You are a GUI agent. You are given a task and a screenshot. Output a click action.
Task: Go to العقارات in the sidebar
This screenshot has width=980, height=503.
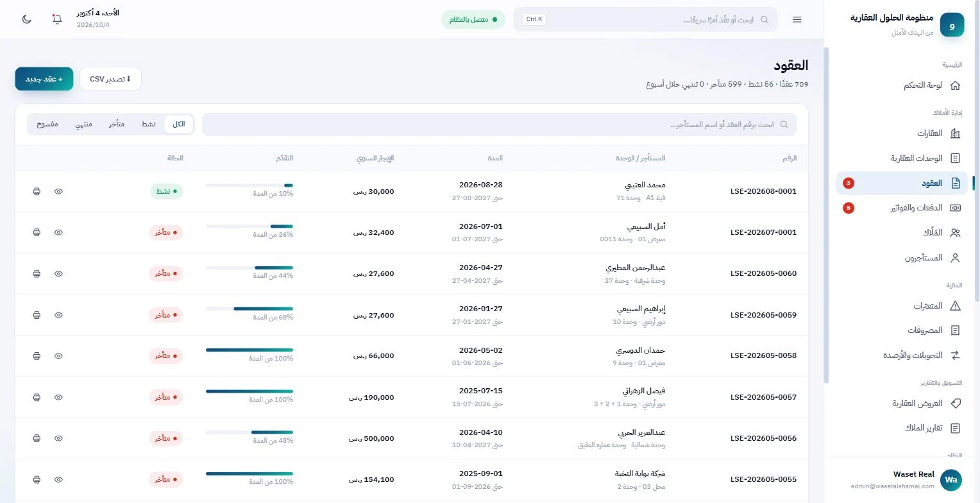coord(902,133)
